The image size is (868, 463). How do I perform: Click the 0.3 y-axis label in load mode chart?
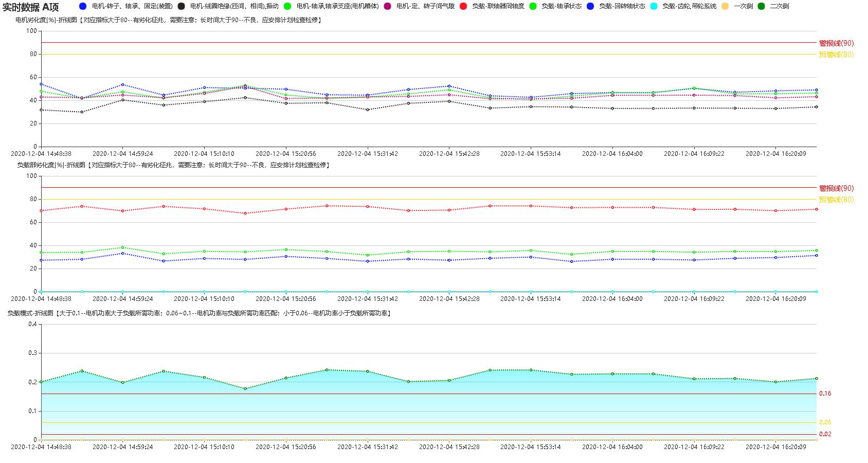coord(32,353)
